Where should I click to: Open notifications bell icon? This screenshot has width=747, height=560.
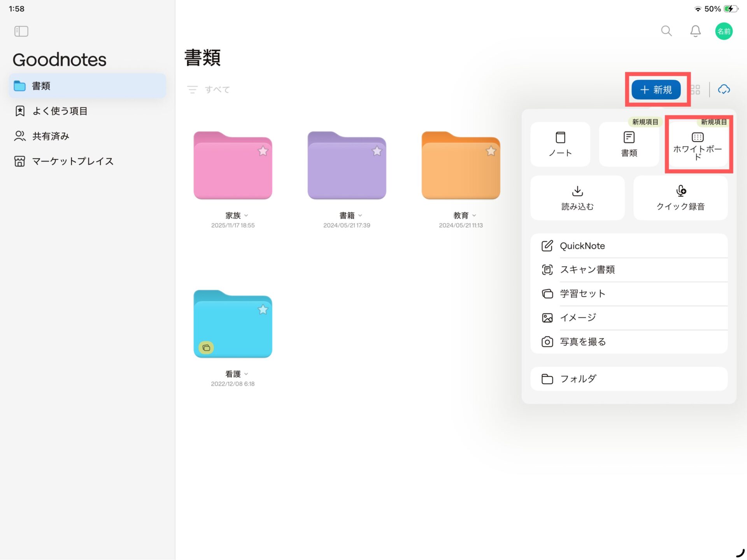tap(695, 31)
